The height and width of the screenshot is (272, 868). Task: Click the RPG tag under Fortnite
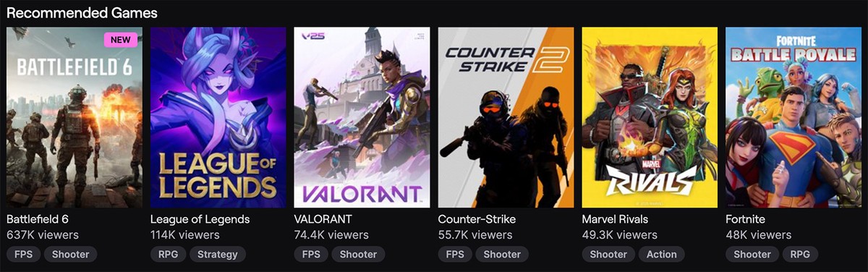point(801,254)
